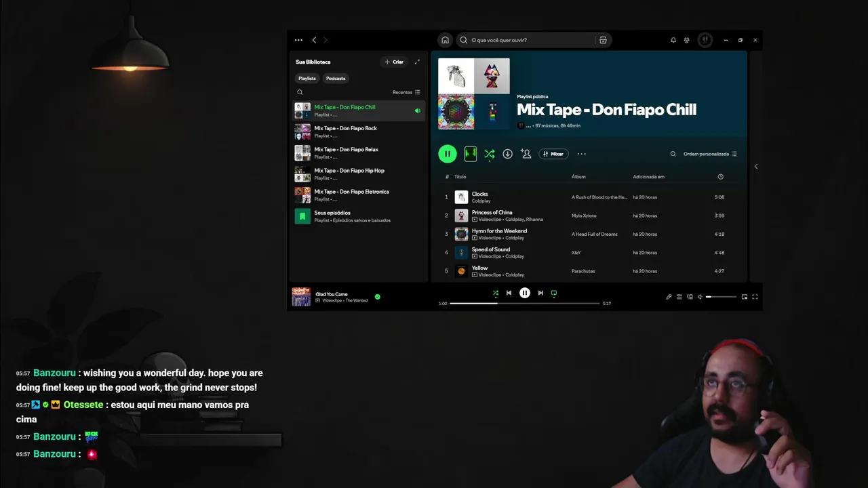Click the playlist title Mix Tape - Don Fiapo Chill
The image size is (868, 488).
coord(606,110)
